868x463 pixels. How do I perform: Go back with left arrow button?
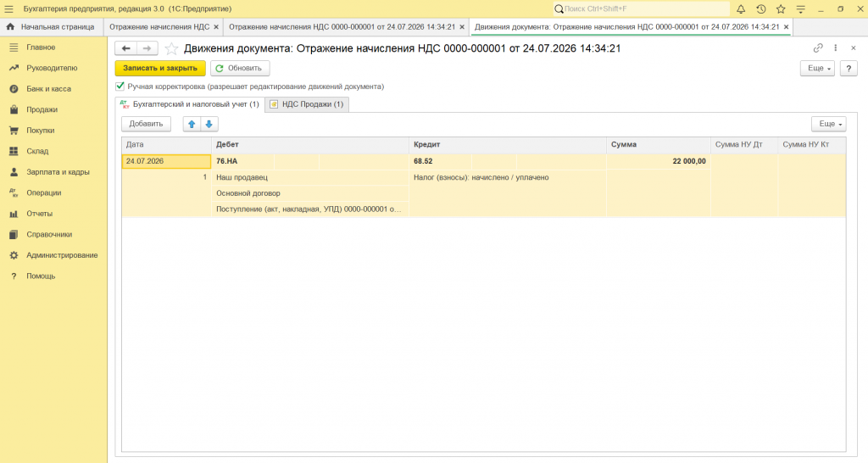(126, 48)
